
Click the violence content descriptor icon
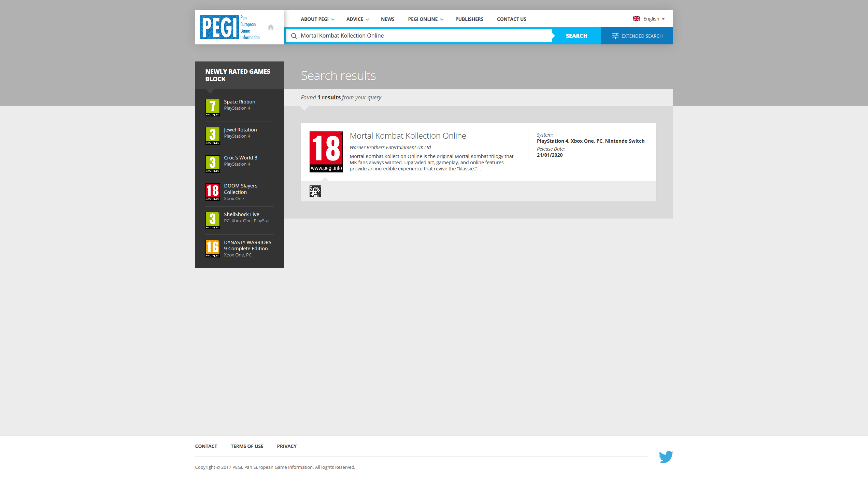[315, 191]
